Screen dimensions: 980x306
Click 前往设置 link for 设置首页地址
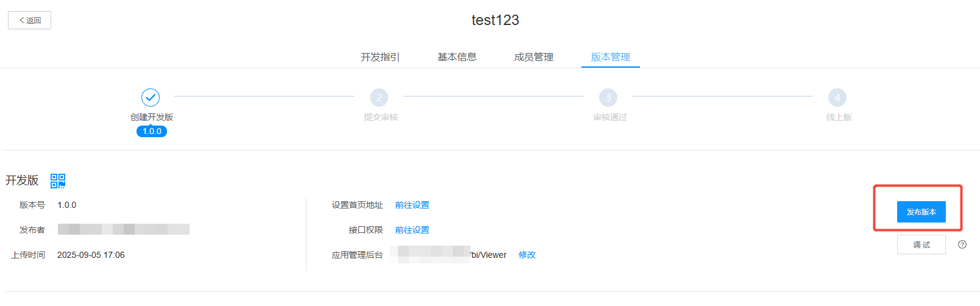(412, 205)
